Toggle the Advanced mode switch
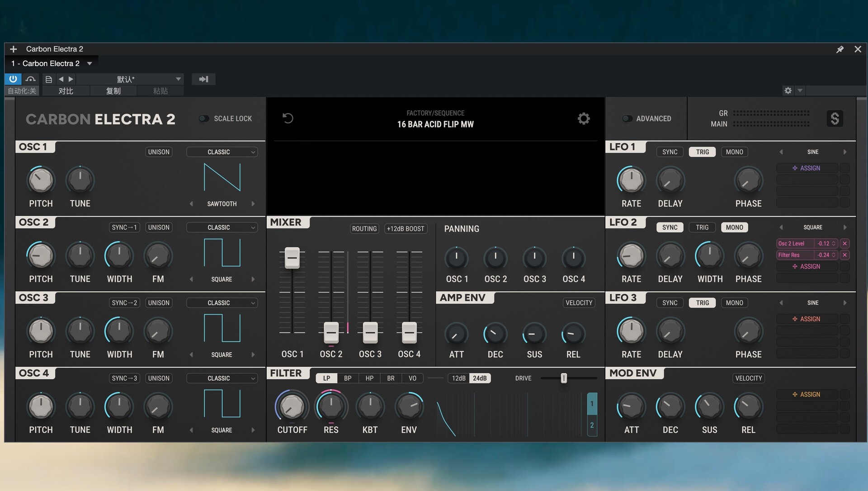This screenshot has width=868, height=491. (x=627, y=118)
